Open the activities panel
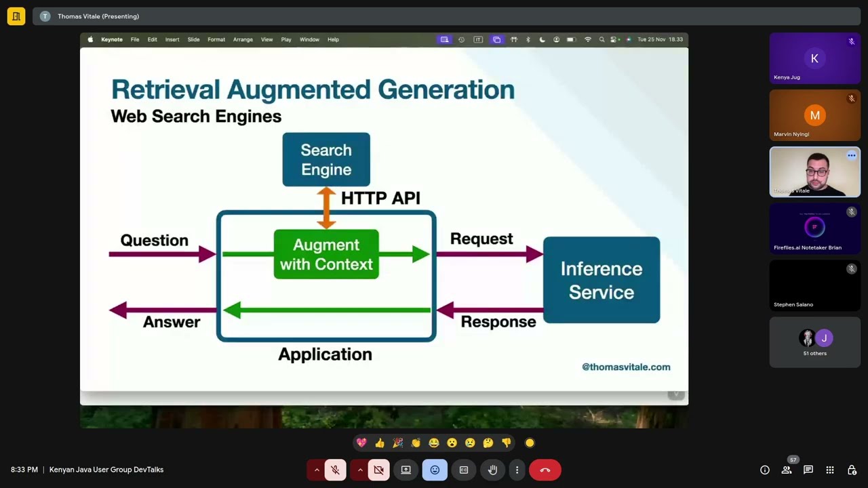 tap(830, 470)
